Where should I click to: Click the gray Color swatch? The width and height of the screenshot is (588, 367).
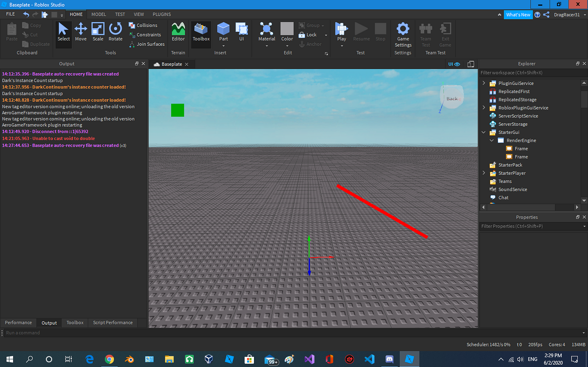[x=287, y=29]
